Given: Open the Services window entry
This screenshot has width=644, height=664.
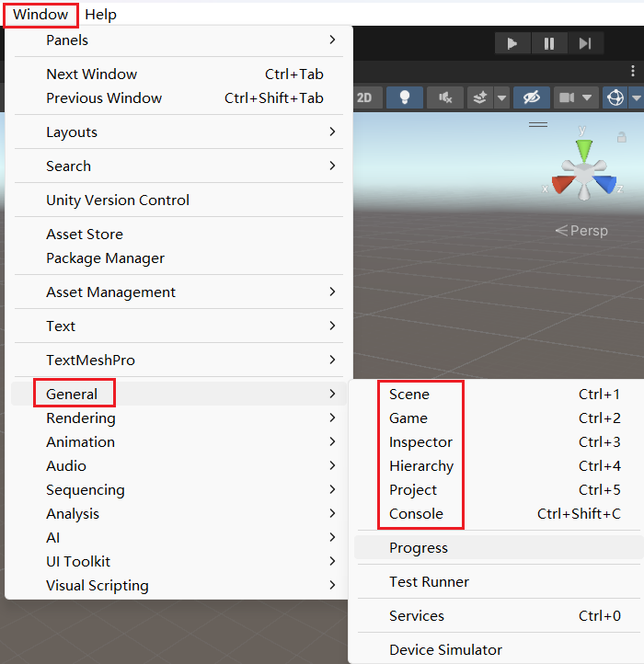Looking at the screenshot, I should [x=499, y=616].
